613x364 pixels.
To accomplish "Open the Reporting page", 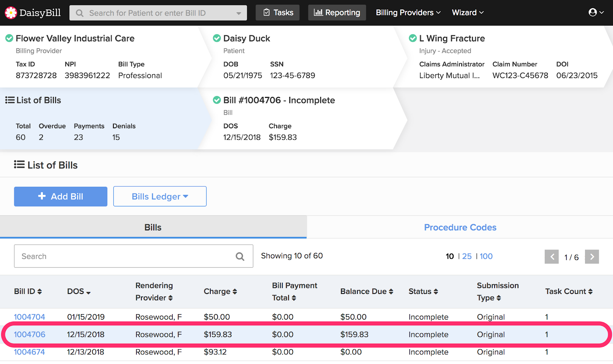I will click(x=337, y=13).
